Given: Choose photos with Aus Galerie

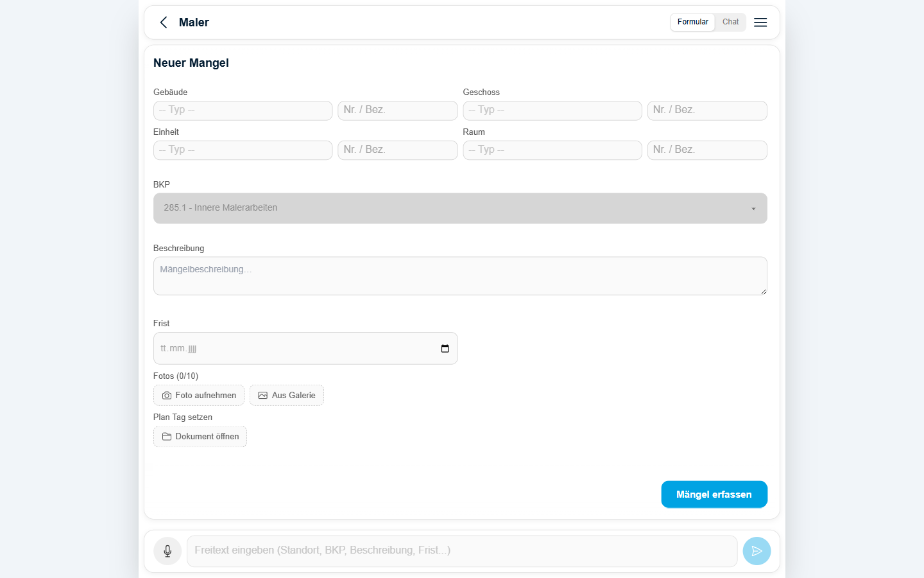Looking at the screenshot, I should point(287,396).
